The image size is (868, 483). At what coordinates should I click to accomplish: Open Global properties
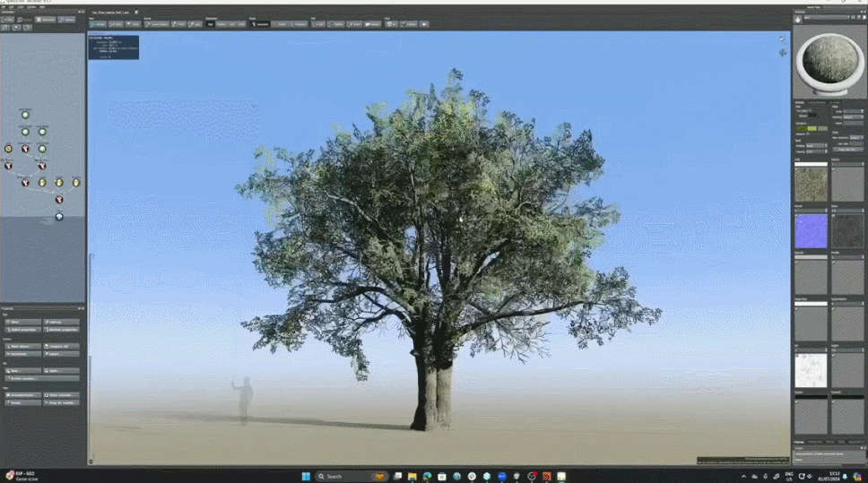tap(22, 330)
